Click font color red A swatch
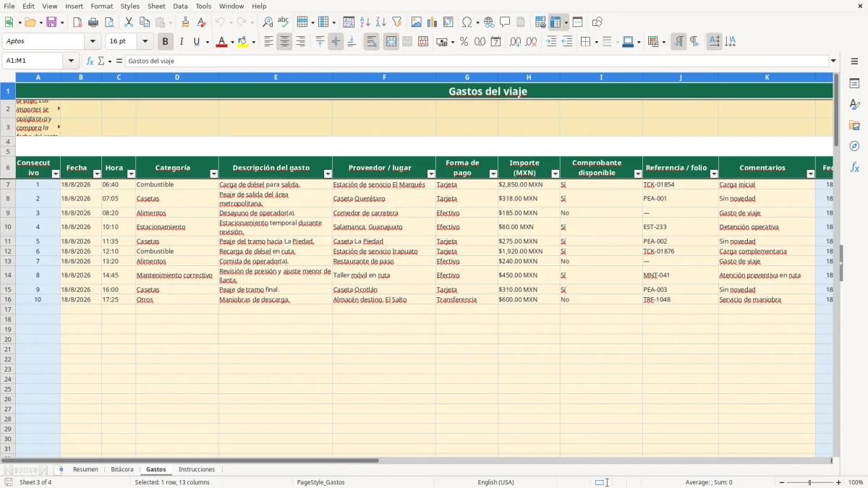This screenshot has width=868, height=488. (x=221, y=42)
